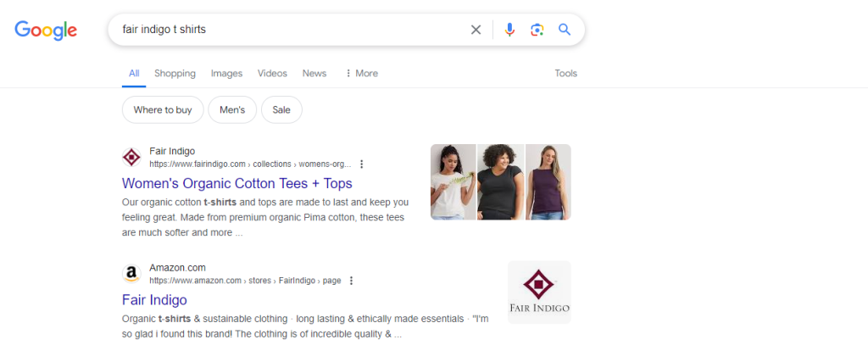Clear the search box with the X icon

476,30
